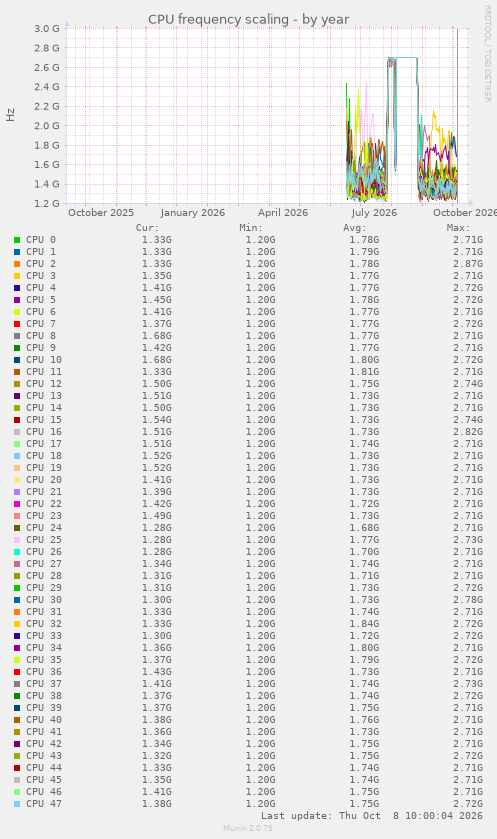Click CPU 16 max value 2.82G
This screenshot has width=497, height=839.
coord(468,432)
